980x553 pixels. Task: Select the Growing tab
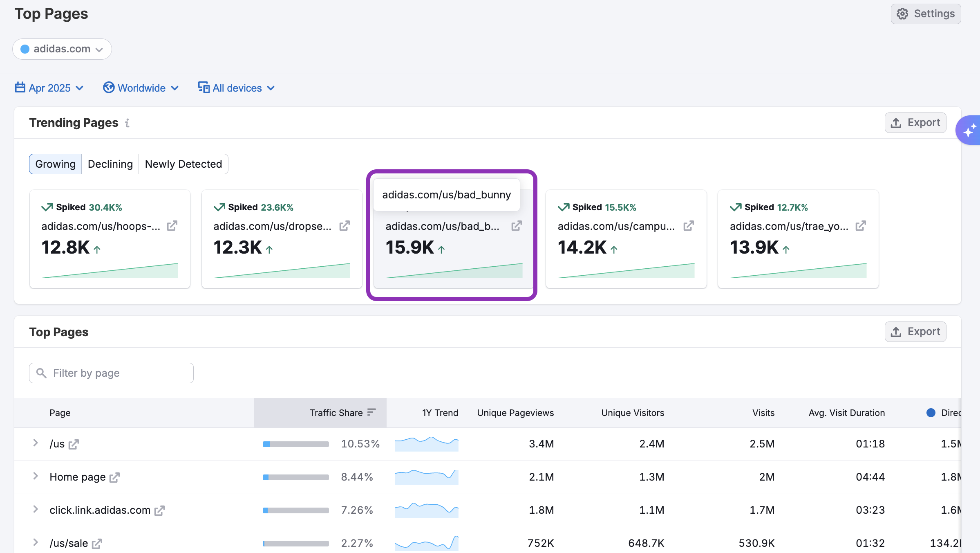[x=56, y=164]
